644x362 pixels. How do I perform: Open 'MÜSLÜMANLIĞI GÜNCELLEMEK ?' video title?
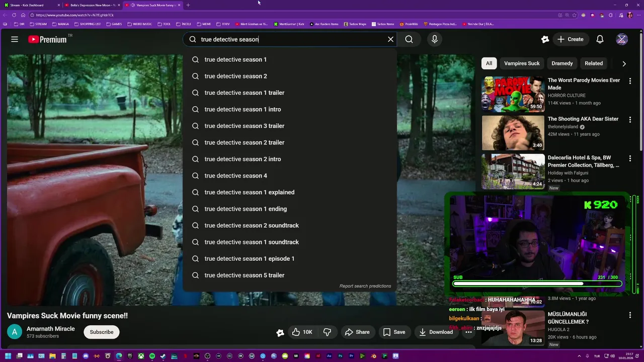(568, 318)
